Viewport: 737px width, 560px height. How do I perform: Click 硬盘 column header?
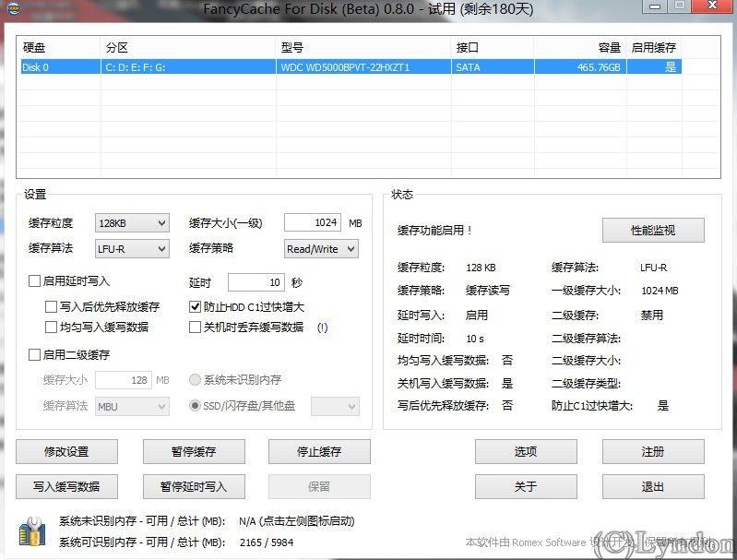(x=59, y=47)
